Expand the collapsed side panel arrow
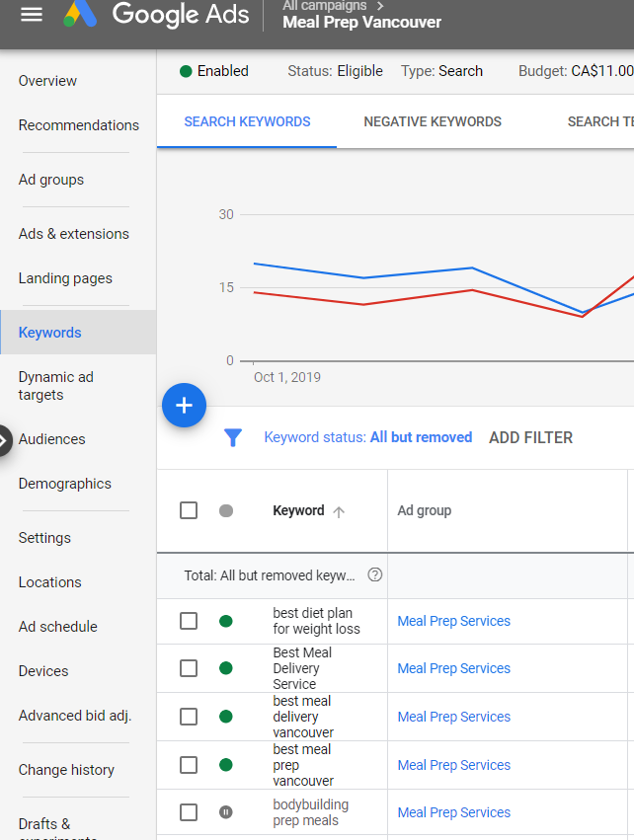This screenshot has width=634, height=840. click(x=5, y=440)
